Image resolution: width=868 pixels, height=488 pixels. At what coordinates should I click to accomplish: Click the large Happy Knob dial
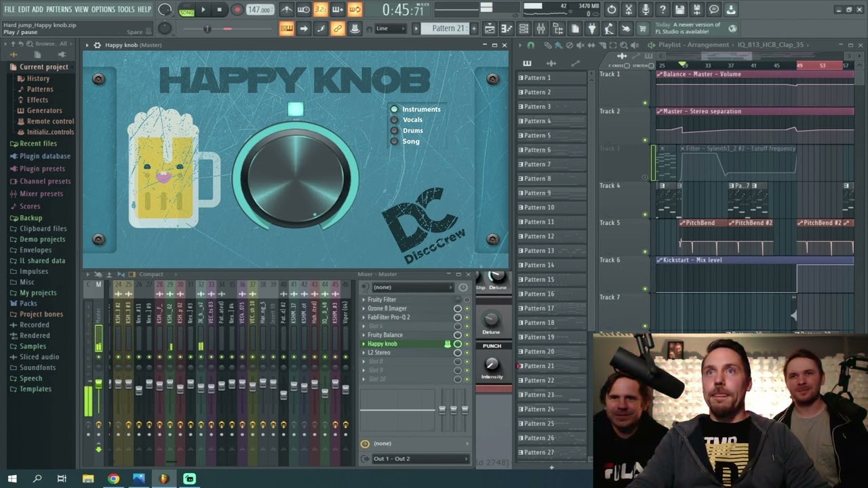296,178
